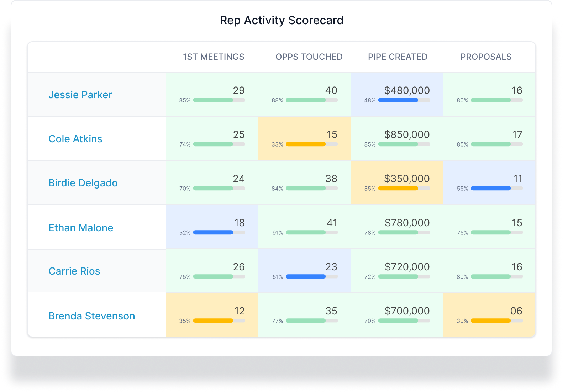Open Birdie Delgado's rep profile link
The height and width of the screenshot is (392, 563).
point(83,183)
